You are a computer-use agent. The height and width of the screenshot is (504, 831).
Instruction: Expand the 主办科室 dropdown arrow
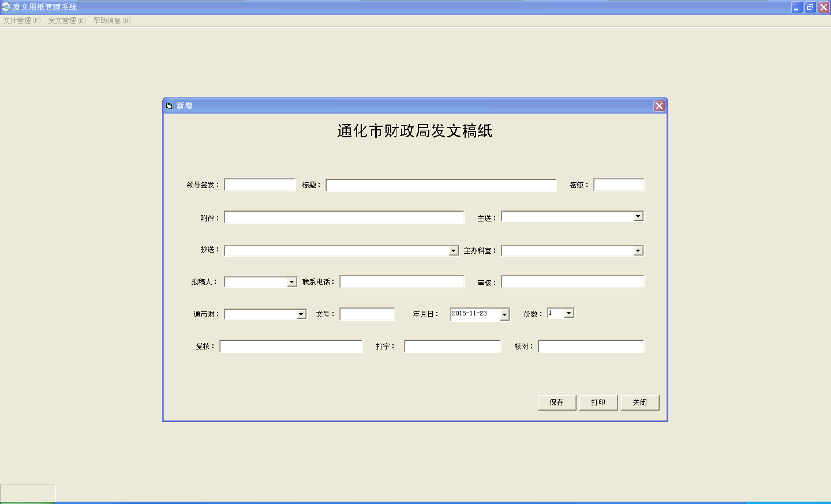click(638, 251)
